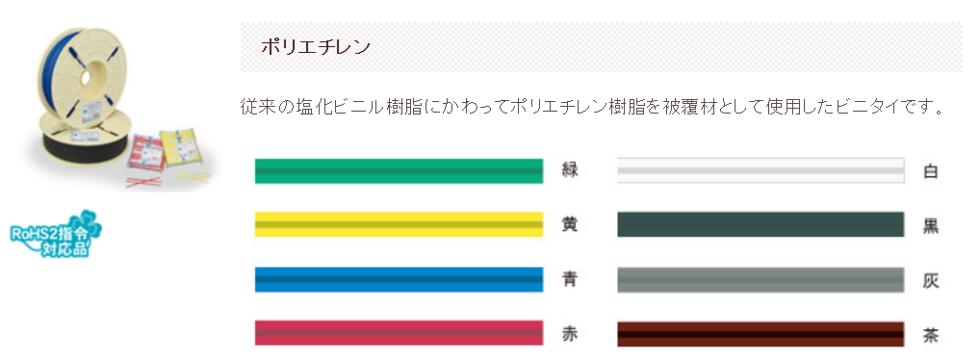The height and width of the screenshot is (355, 980).
Task: Select the red (赤) color bar
Action: click(399, 333)
